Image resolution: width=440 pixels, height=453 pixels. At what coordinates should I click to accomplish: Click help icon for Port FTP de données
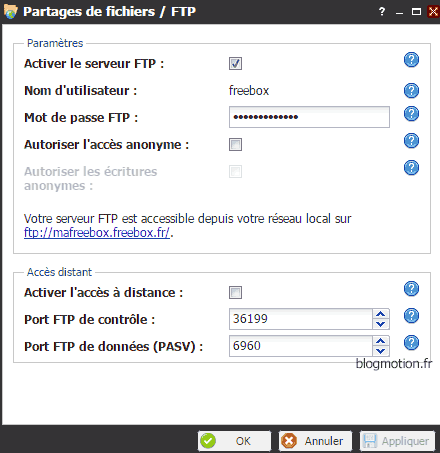pyautogui.click(x=411, y=343)
